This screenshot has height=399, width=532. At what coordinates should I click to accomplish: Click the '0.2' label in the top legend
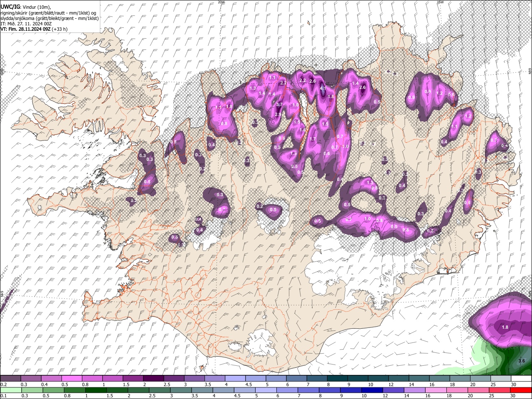[x=4, y=384]
